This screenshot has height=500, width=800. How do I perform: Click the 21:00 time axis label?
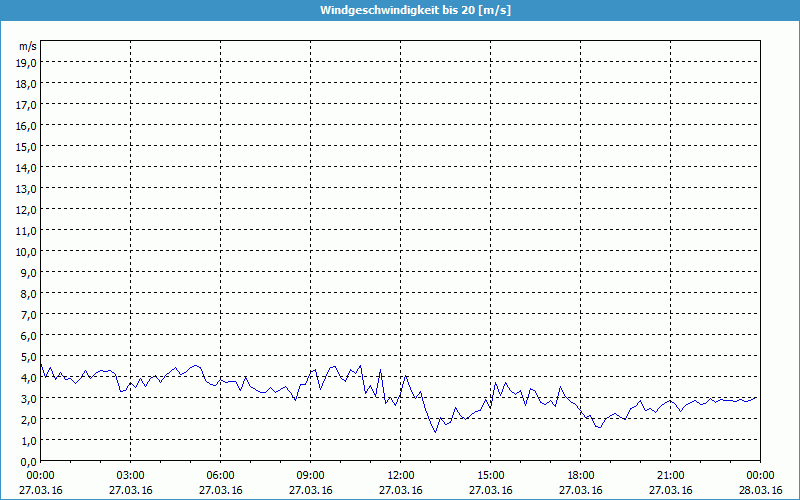670,475
